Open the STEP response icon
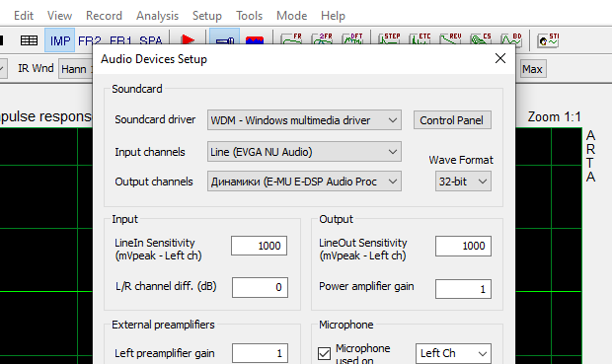Viewport: 612px width, 364px height. 389,38
